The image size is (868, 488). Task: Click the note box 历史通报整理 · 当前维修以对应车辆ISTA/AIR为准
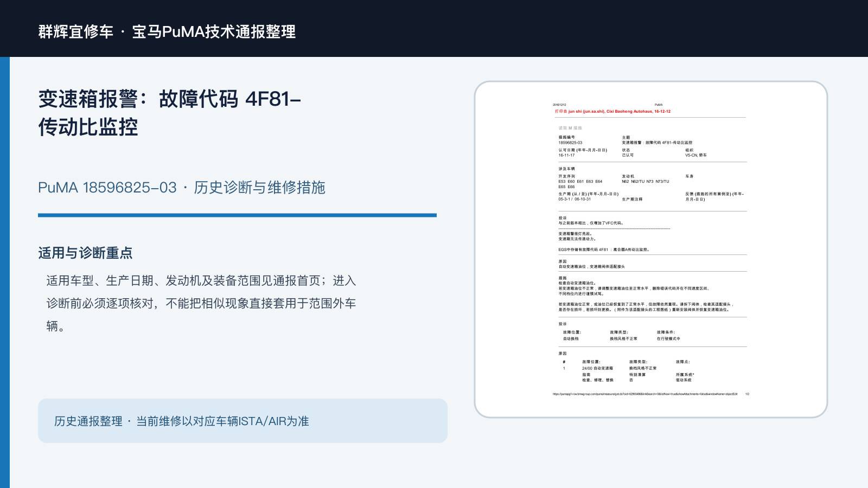[242, 421]
